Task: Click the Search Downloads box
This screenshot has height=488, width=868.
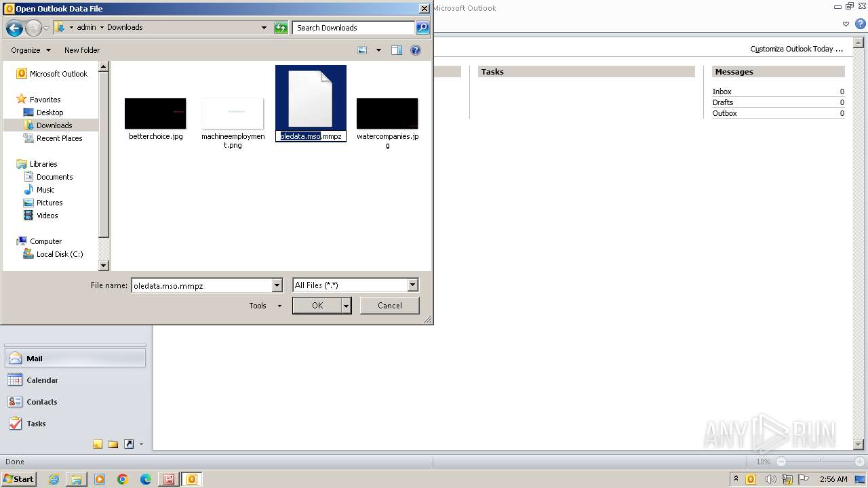Action: (x=354, y=28)
